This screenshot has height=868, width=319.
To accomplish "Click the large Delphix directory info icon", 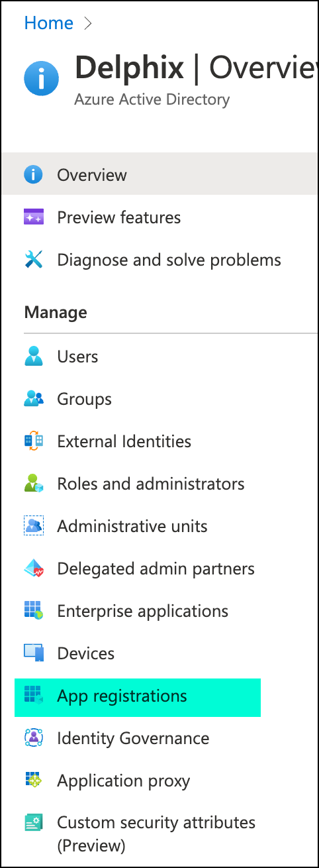I will tap(41, 79).
